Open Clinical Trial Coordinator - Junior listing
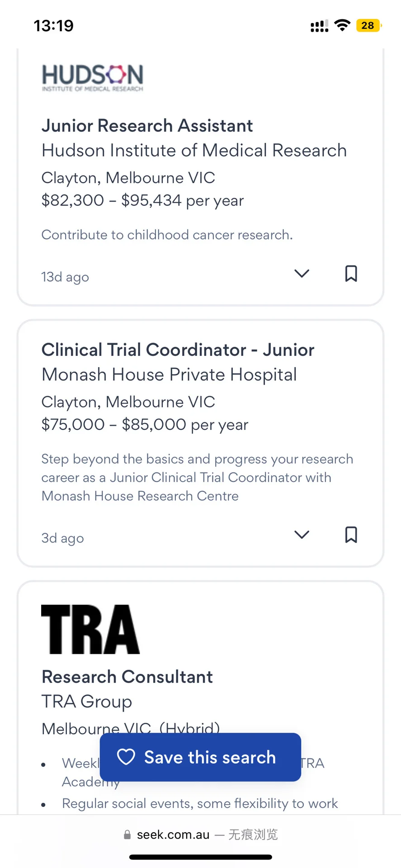The width and height of the screenshot is (401, 868). click(x=178, y=350)
